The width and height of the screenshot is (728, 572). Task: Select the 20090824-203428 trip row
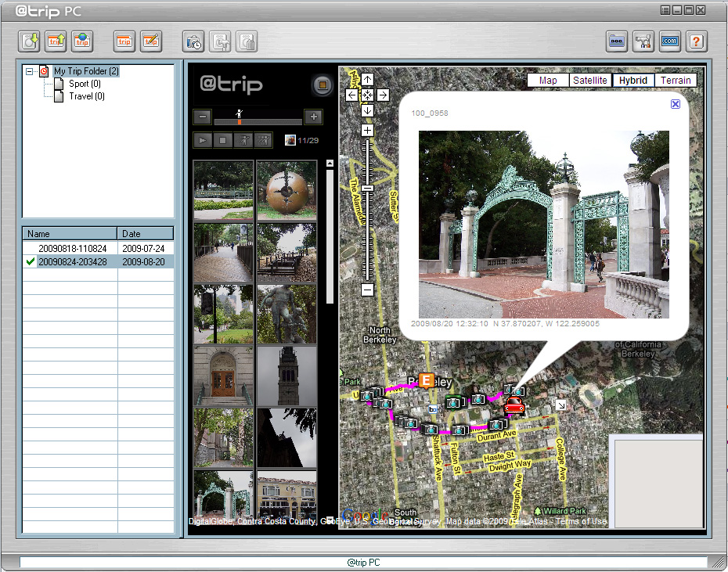point(73,262)
